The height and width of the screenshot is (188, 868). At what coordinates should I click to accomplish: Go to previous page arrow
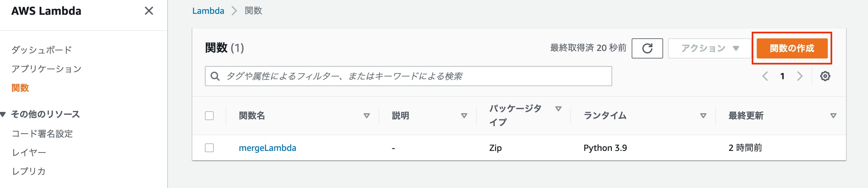click(765, 76)
